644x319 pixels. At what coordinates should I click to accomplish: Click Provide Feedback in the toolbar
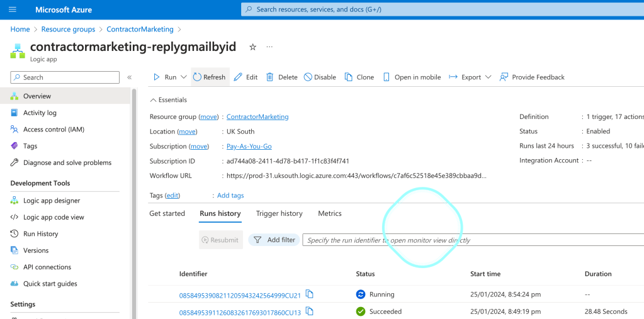point(532,77)
